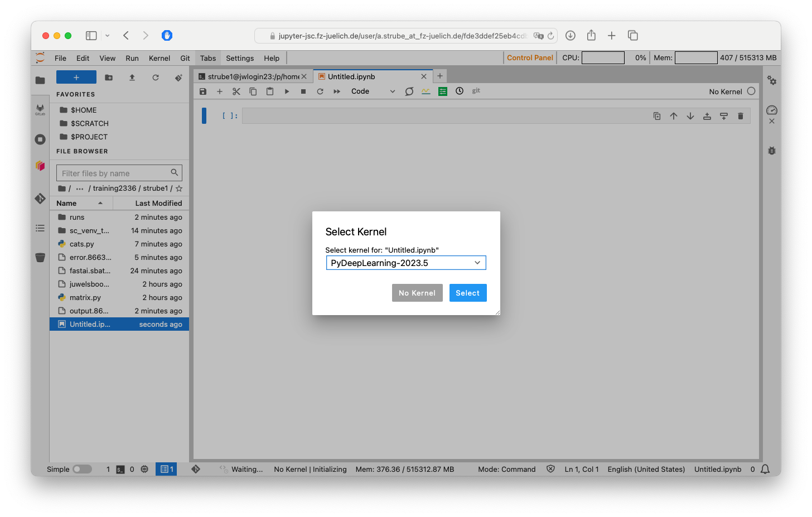Screen dimensions: 812x517
Task: Toggle the Simple interface mode switch
Action: click(82, 469)
